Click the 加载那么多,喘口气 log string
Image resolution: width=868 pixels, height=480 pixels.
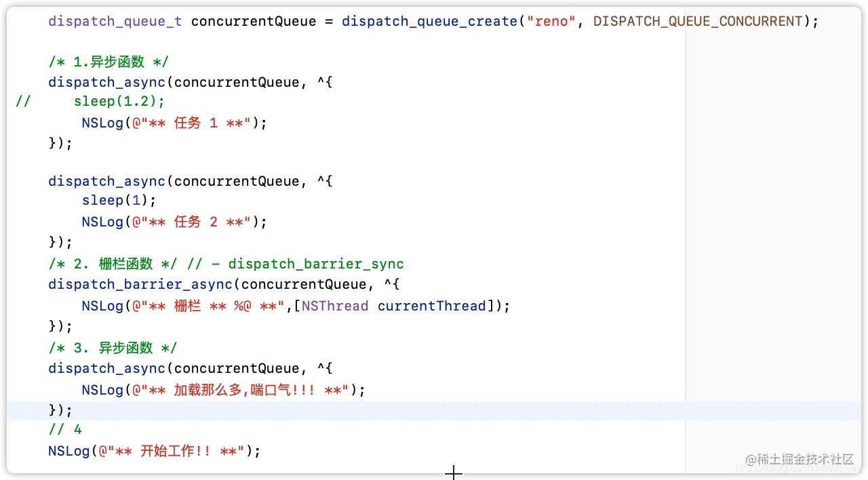[240, 390]
